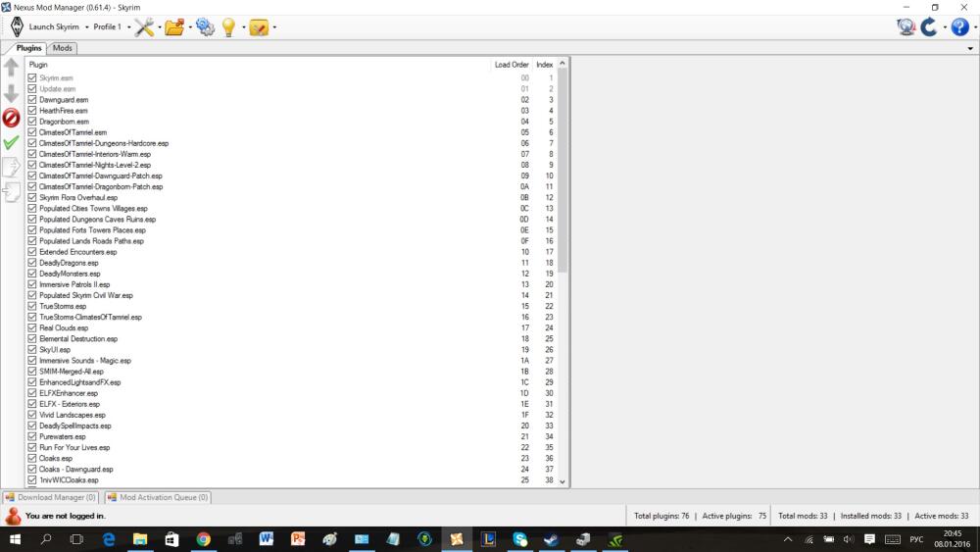Expand the Profile 1 dropdown arrow
Screen dimensions: 980x552
point(128,26)
